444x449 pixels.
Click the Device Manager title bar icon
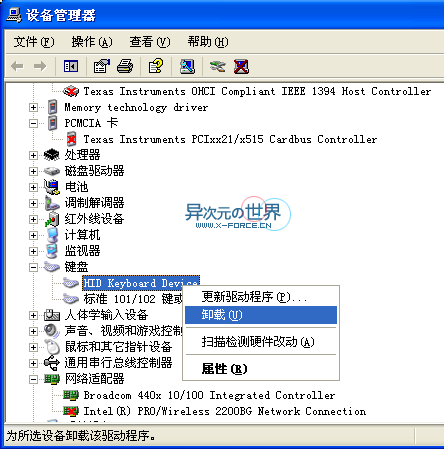[14, 15]
